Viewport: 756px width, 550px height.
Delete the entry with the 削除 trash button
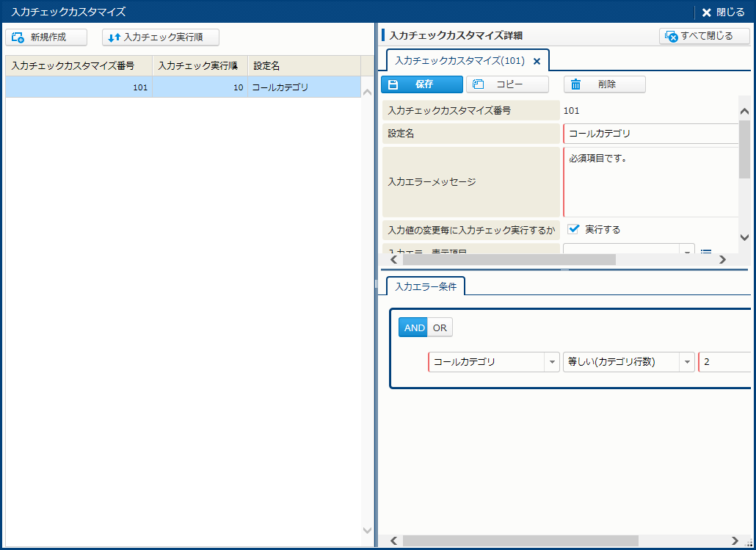pyautogui.click(x=604, y=84)
